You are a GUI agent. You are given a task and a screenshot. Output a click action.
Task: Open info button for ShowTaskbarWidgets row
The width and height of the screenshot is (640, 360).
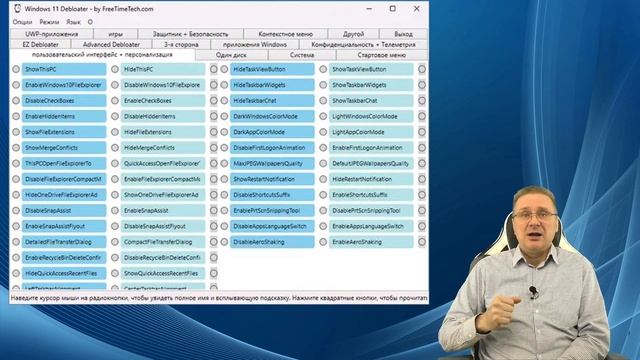click(x=422, y=85)
